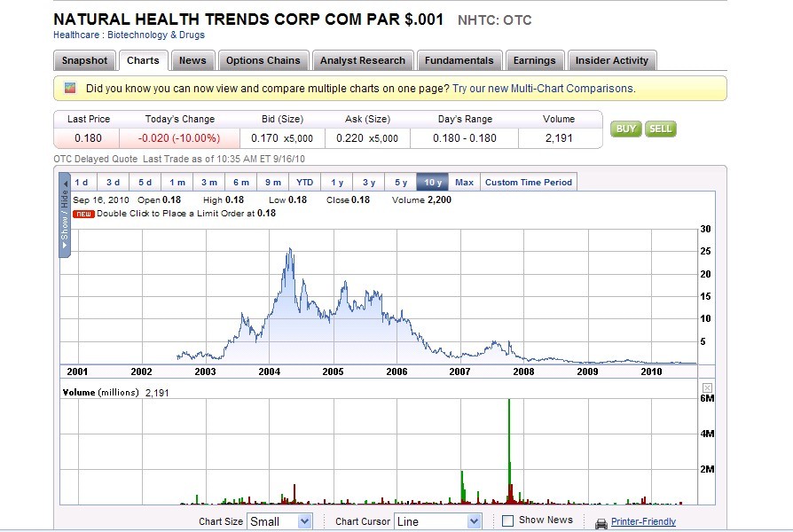Go to the Insider Activity tab
The height and width of the screenshot is (532, 793).
point(611,60)
